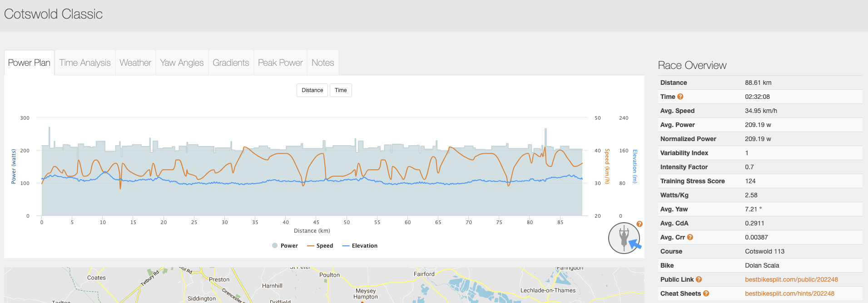Open the bestbikesplit.com/hints/202248 cheat sheet link

click(x=789, y=293)
